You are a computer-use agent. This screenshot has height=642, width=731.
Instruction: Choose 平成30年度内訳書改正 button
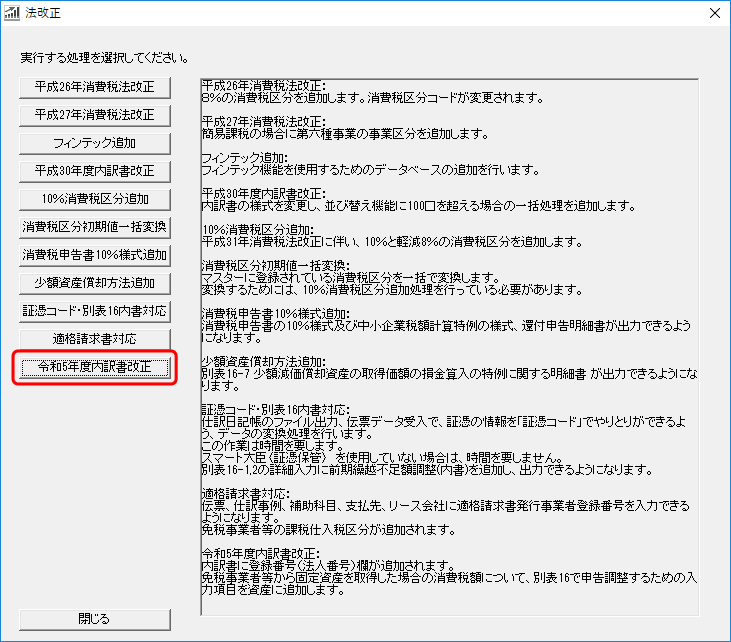(94, 171)
